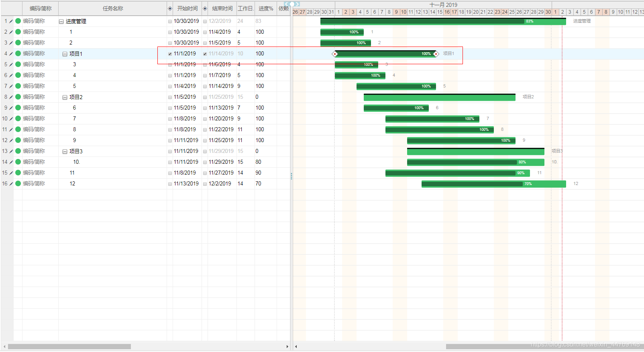Check start milestone box on 进度管理 row
The image size is (644, 352).
(170, 21)
